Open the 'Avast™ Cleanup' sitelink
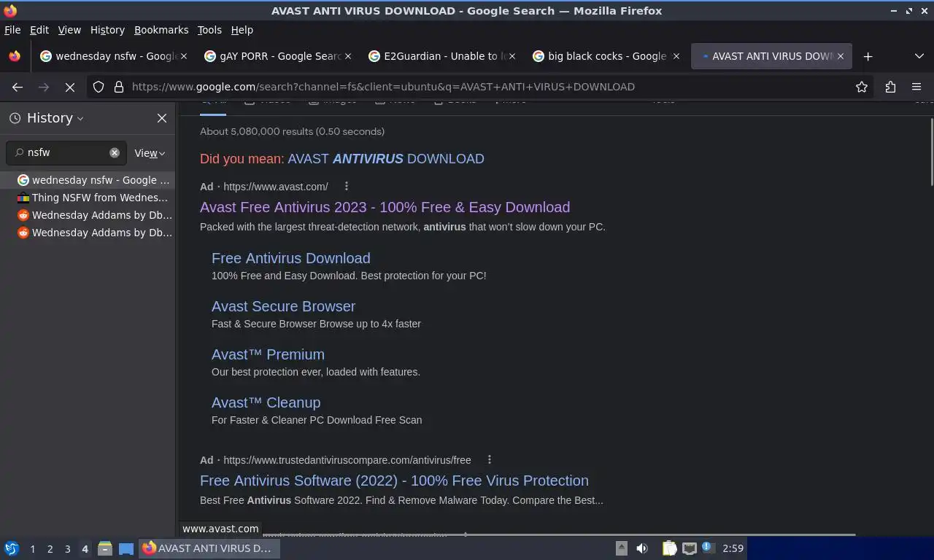This screenshot has height=560, width=934. click(266, 402)
